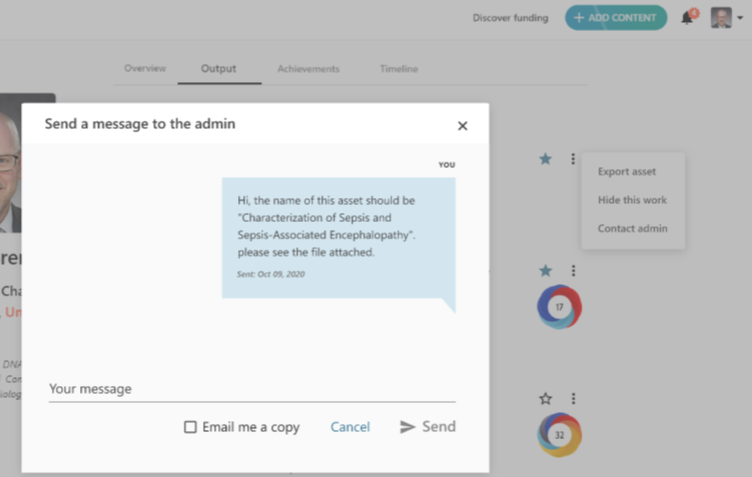Open the Timeline tab
The height and width of the screenshot is (477, 752).
coord(398,69)
